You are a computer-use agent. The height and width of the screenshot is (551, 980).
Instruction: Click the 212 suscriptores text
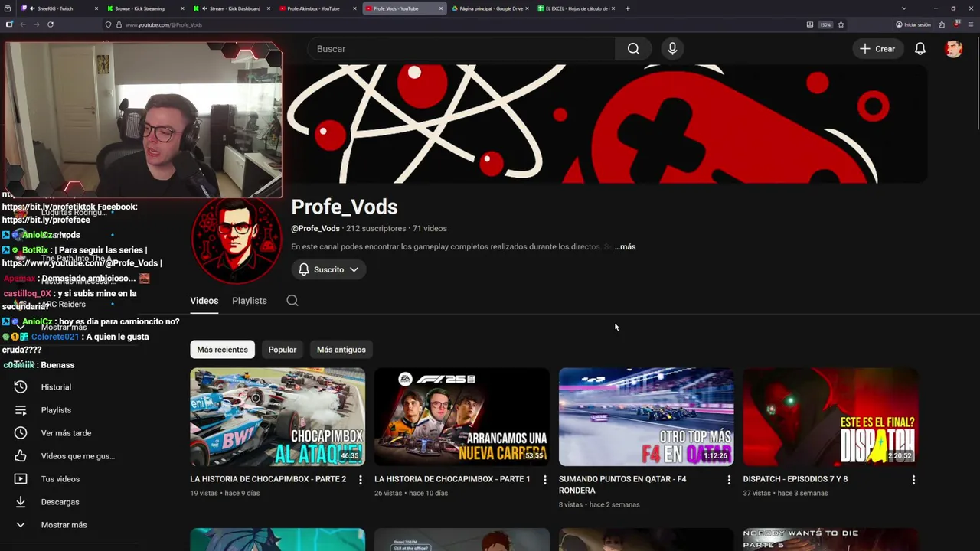coord(376,229)
